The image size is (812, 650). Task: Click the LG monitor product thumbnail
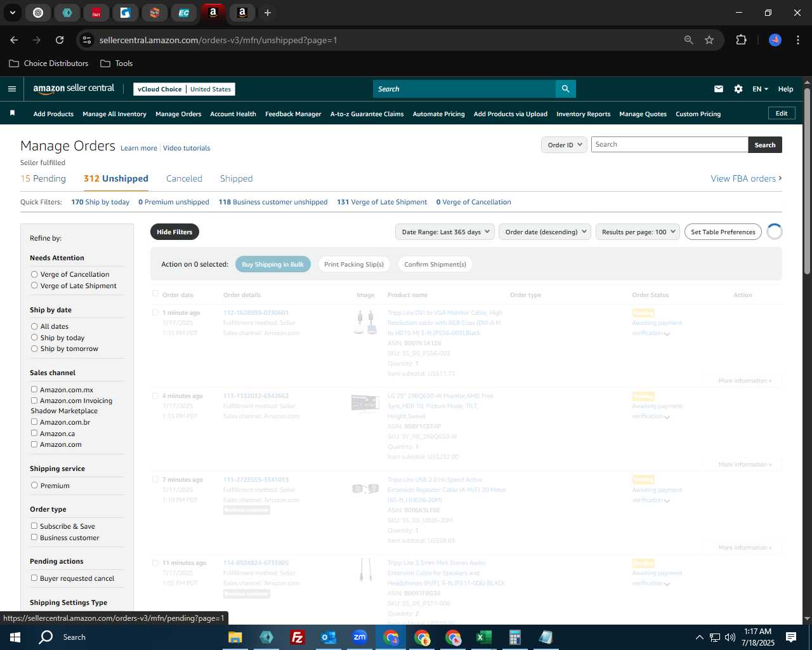(365, 403)
